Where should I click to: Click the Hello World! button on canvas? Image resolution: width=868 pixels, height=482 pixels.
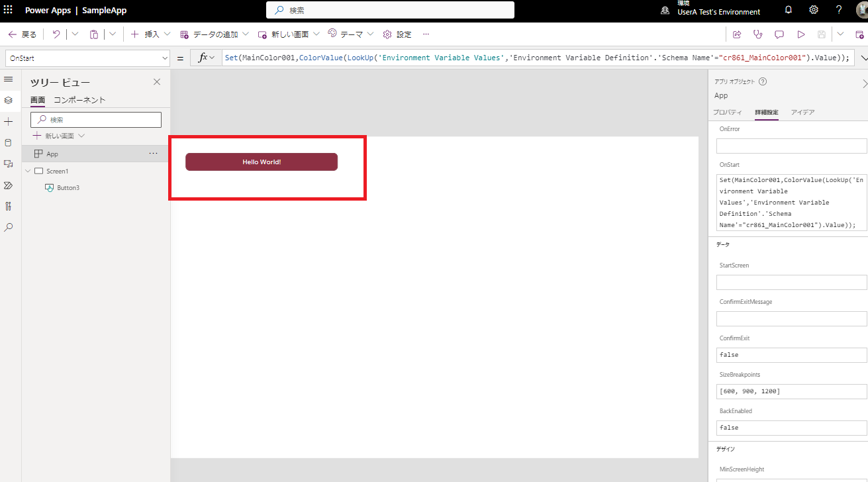[262, 162]
